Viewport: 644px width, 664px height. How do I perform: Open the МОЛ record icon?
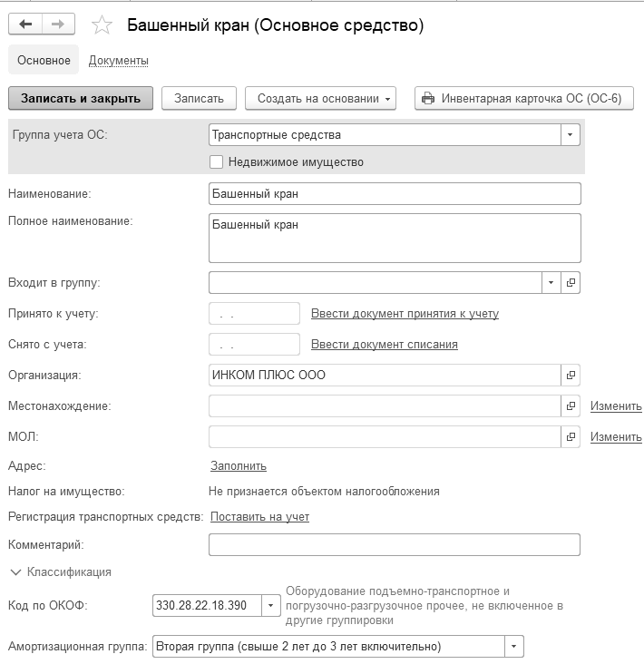(x=571, y=436)
